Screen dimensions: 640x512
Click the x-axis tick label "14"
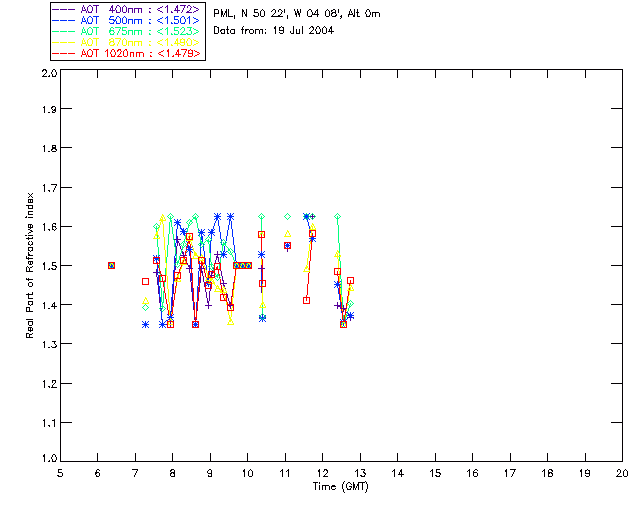[398, 473]
